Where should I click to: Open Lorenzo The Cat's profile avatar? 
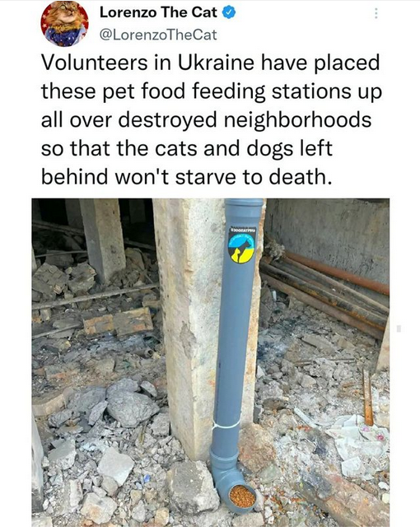65,23
